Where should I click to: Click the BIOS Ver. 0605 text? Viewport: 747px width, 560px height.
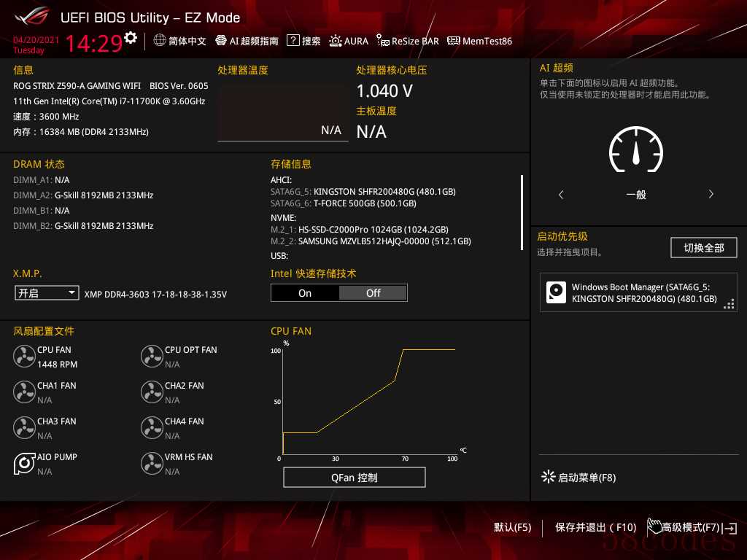(179, 86)
